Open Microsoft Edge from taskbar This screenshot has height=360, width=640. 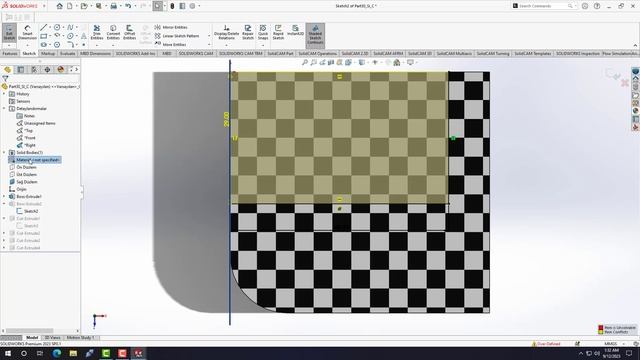coord(57,353)
